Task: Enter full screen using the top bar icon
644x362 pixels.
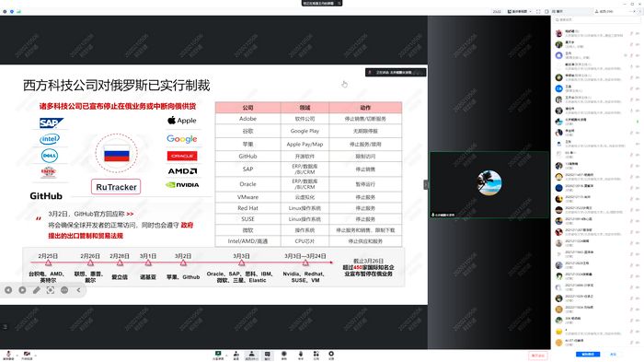Action: [x=538, y=12]
